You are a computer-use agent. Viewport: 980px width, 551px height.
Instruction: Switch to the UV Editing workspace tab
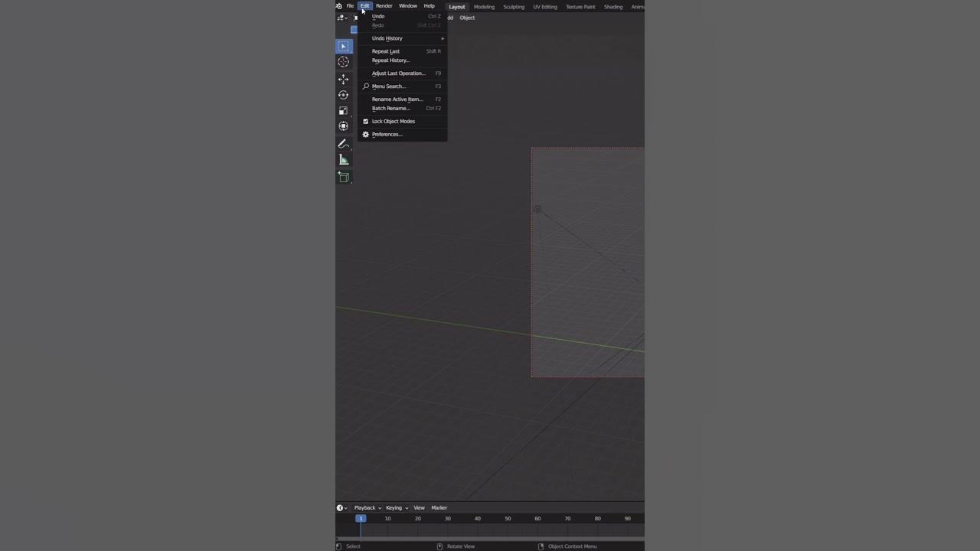point(545,7)
